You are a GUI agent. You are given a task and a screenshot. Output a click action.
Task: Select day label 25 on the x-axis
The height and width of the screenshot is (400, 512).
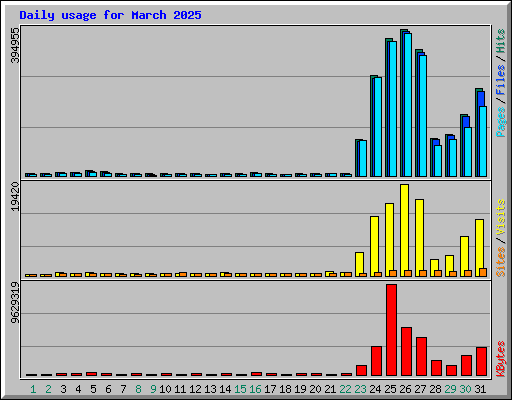(x=390, y=389)
